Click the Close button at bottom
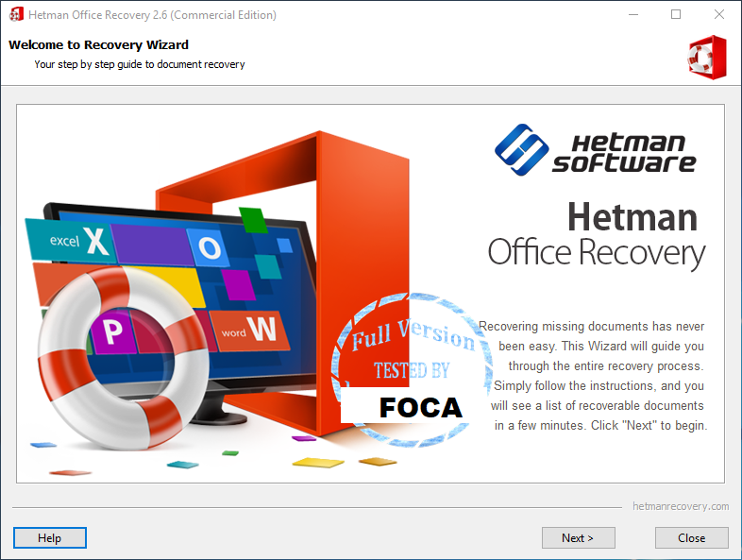 (691, 537)
